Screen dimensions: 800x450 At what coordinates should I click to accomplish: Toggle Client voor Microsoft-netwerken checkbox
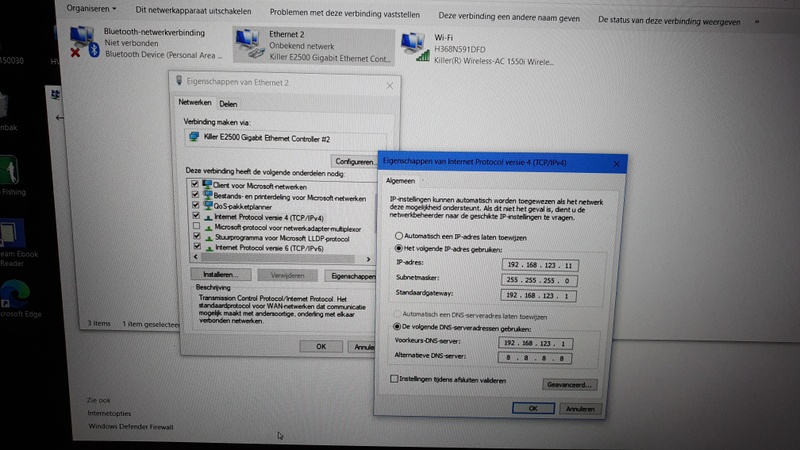(194, 184)
